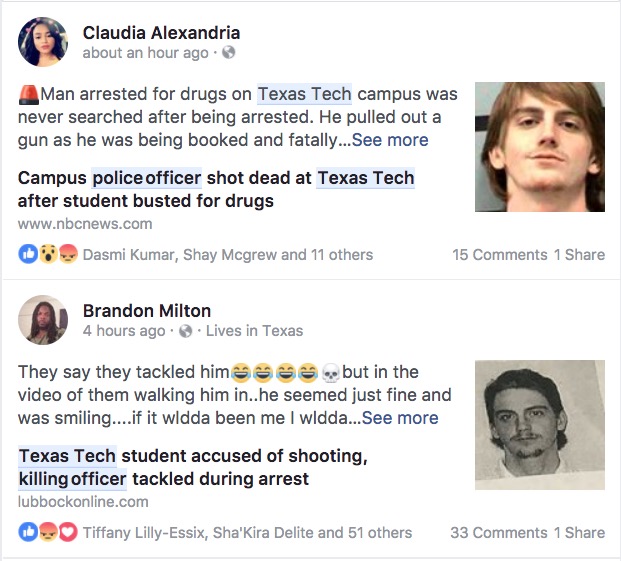Expand Claudia's post with See more
621x561 pixels.
(389, 140)
